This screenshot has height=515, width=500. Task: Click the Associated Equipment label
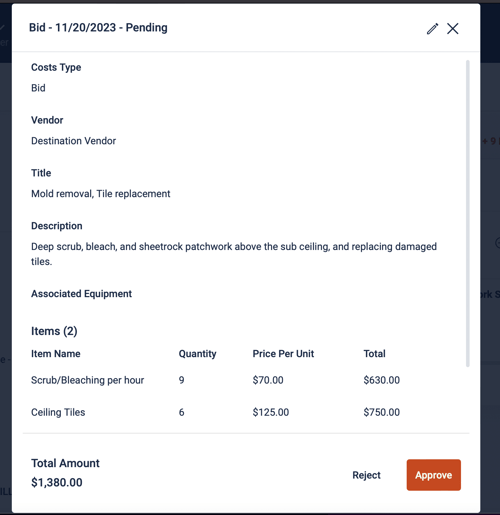coord(81,294)
